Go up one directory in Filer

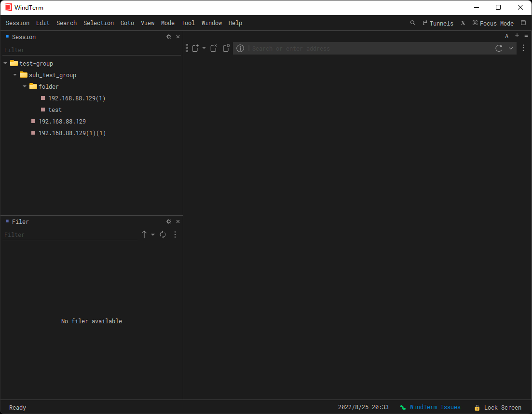(144, 235)
